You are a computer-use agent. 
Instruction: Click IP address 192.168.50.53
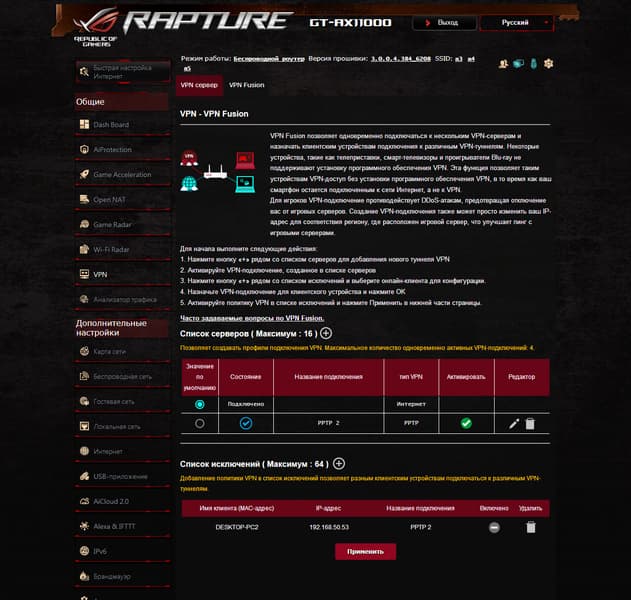point(329,527)
